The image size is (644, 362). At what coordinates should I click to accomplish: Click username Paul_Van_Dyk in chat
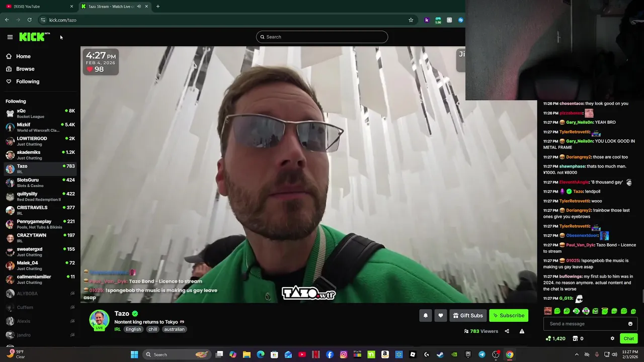point(580,245)
